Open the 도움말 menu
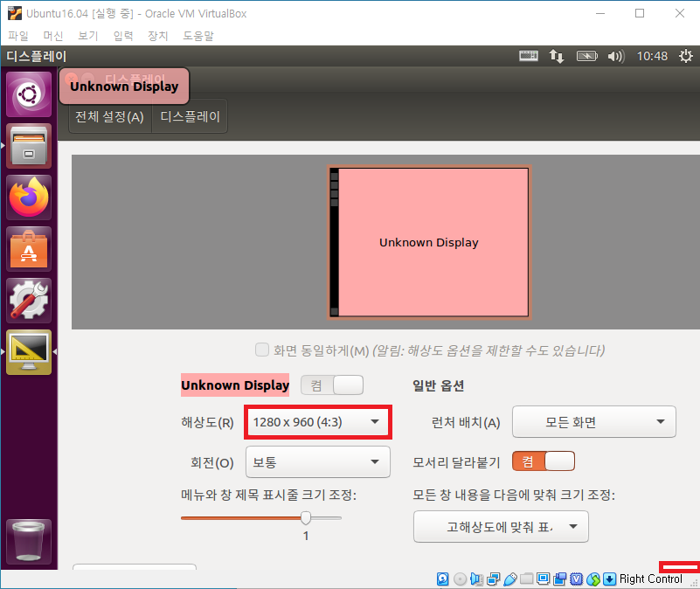Screen dimensions: 700x589 tap(198, 36)
